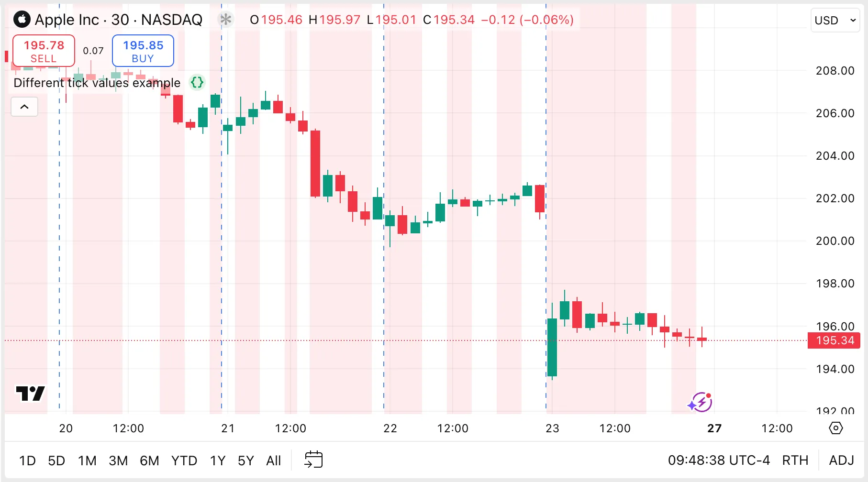Click the 195.34 current price label
Viewport: 868px width, 482px height.
835,340
